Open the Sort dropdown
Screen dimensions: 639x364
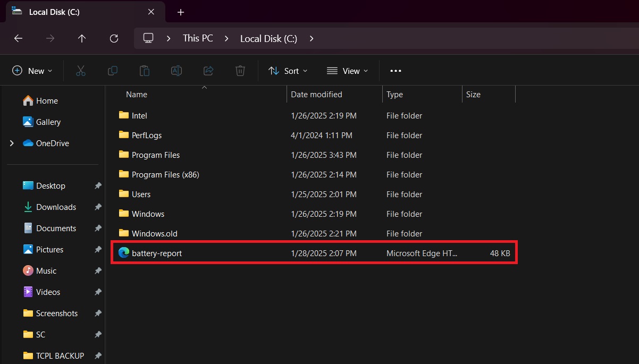point(288,70)
